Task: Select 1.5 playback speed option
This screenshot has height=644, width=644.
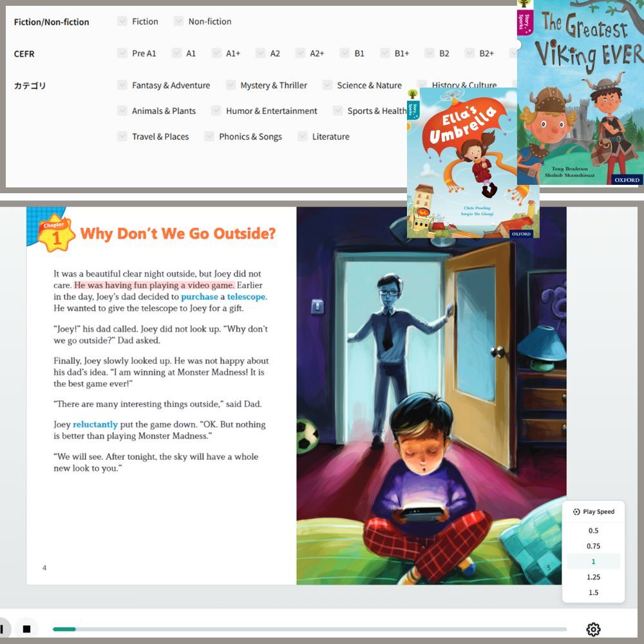Action: click(x=593, y=592)
